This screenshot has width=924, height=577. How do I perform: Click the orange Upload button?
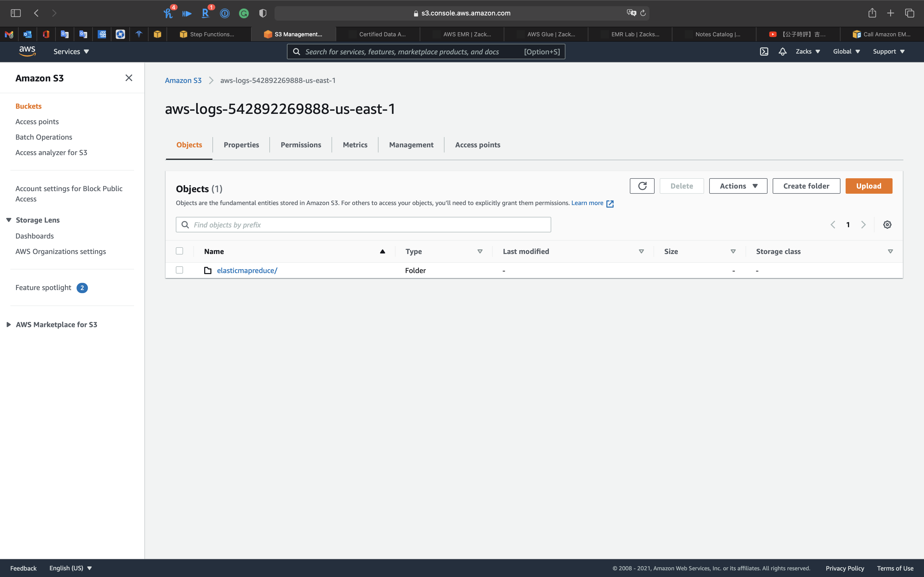pyautogui.click(x=868, y=186)
